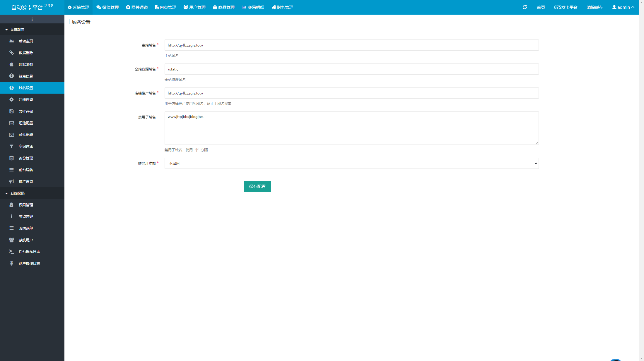
Task: Click the 商户操作日志 pin icon
Action: click(x=11, y=263)
